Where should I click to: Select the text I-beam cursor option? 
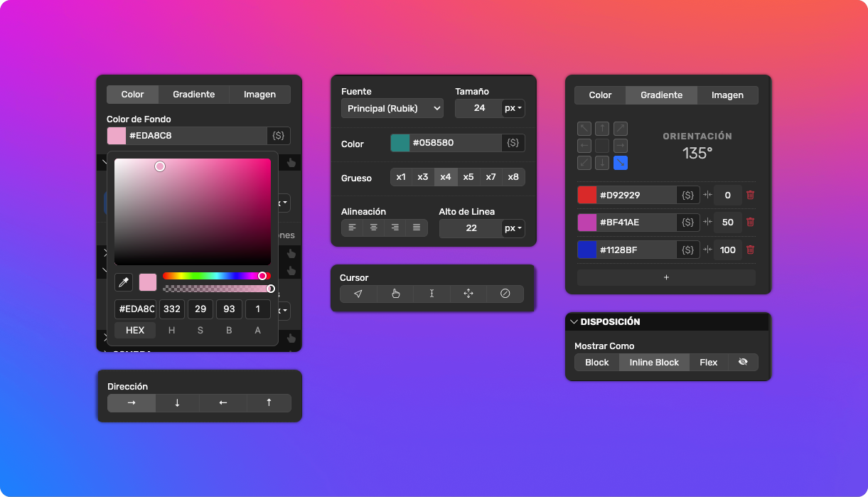[432, 294]
